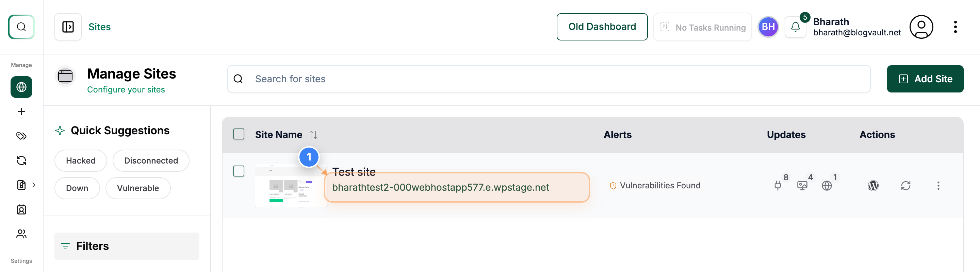Click the sync icon in the left sidebar

click(x=21, y=160)
